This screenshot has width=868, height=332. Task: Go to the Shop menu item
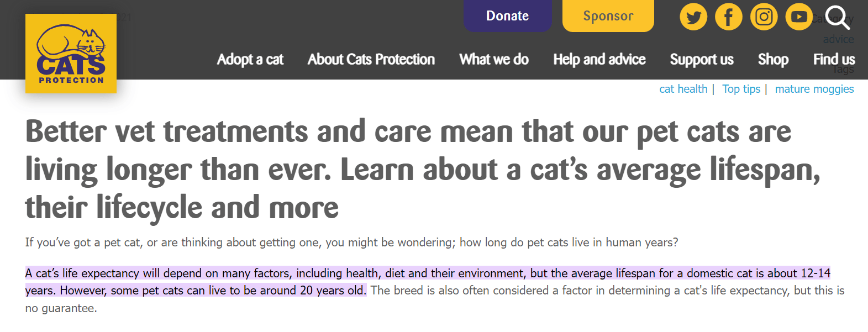point(773,59)
